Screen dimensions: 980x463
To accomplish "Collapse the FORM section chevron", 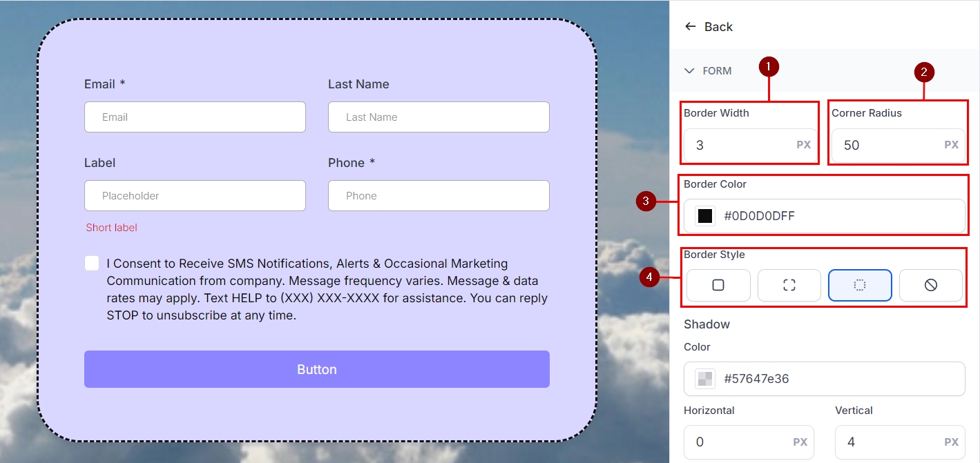I will pos(689,71).
